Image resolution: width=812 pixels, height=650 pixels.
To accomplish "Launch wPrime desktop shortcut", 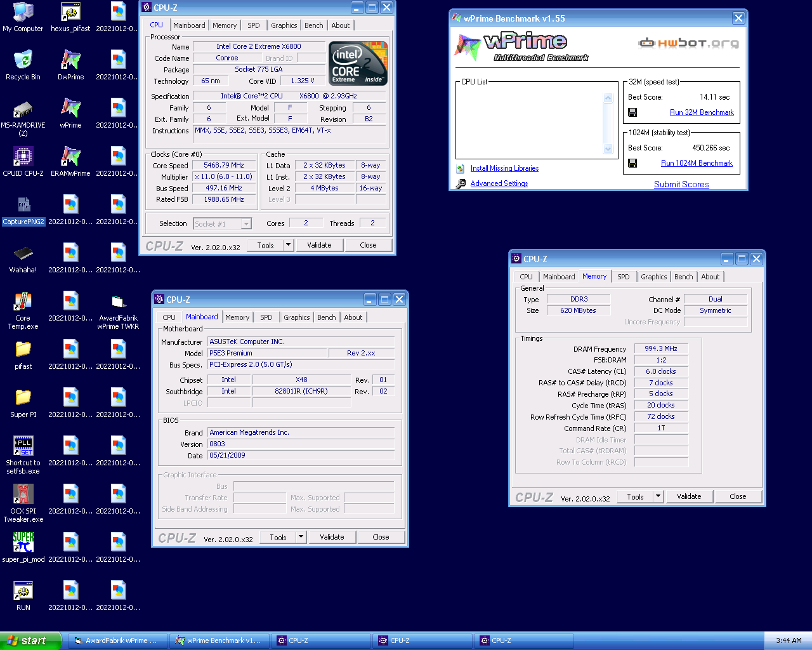I will pyautogui.click(x=70, y=114).
